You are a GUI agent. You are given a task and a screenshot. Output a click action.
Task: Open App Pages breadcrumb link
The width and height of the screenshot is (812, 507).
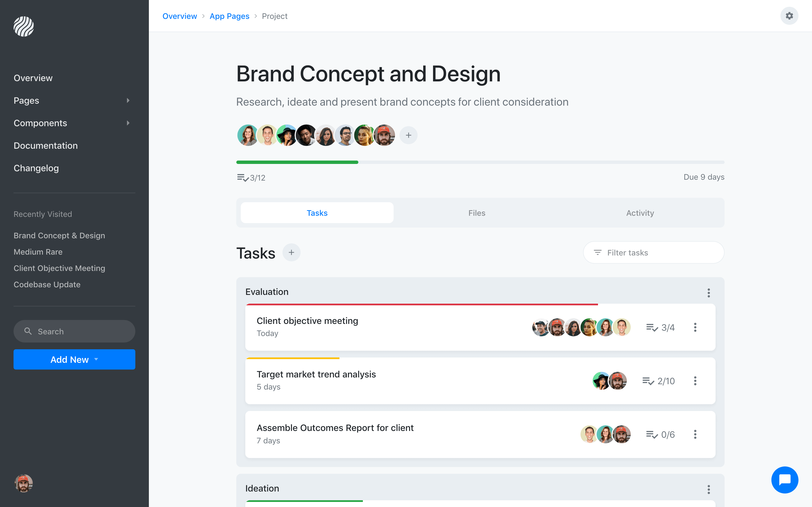(x=230, y=16)
